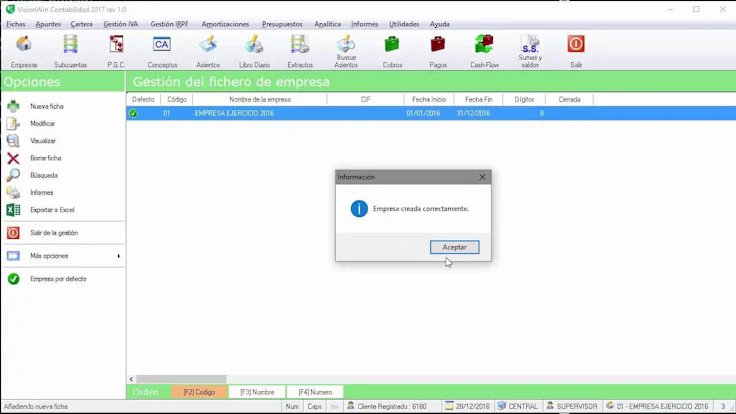Click left arrow of horizontal scrollbar
The height and width of the screenshot is (414, 736).
click(131, 379)
